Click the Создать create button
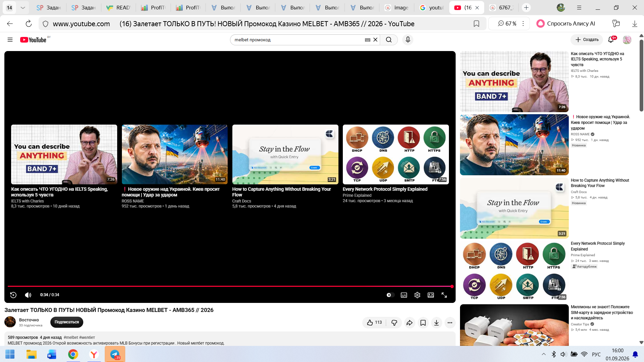The image size is (644, 362). [x=587, y=40]
